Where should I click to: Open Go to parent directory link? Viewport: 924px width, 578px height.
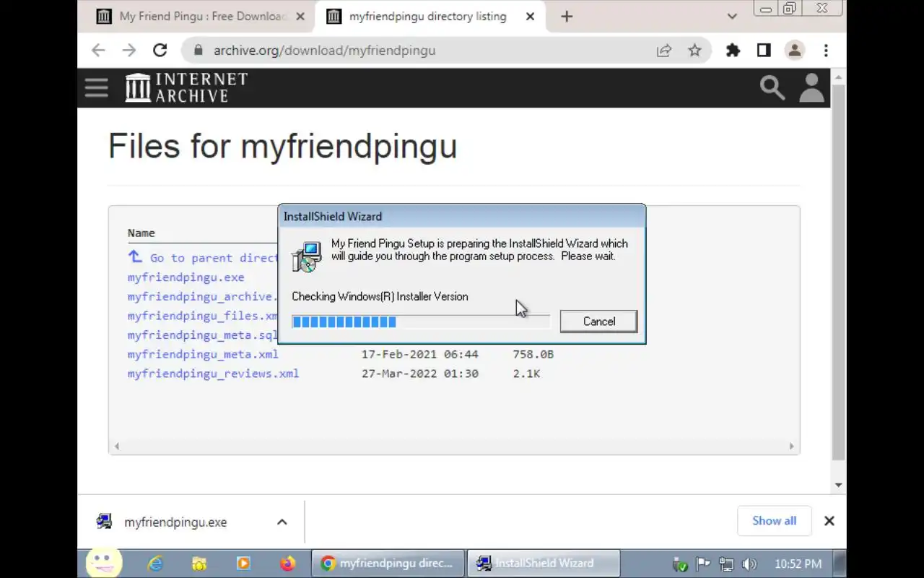click(x=203, y=258)
